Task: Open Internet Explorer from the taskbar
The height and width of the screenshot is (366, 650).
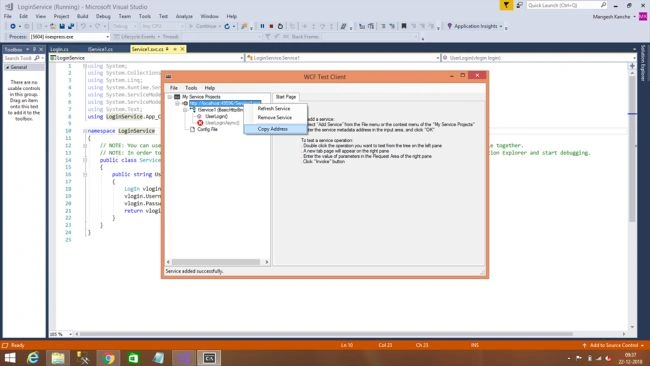Action: click(x=33, y=358)
